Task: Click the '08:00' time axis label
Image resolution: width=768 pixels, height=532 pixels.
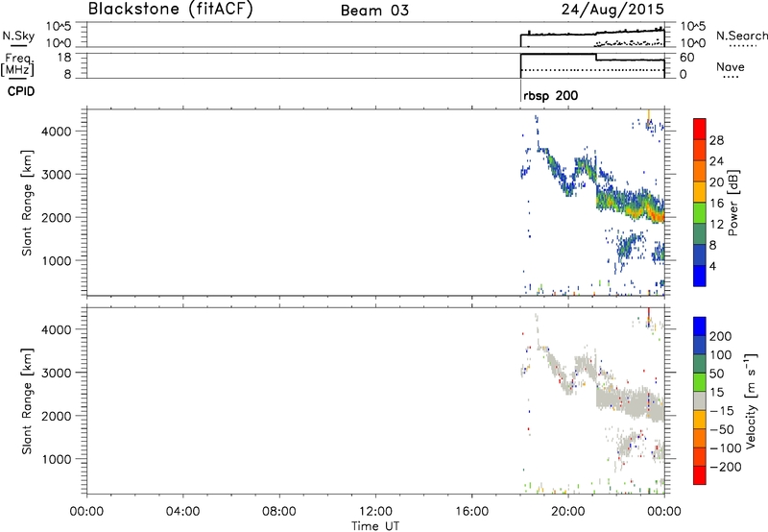Action: click(278, 512)
